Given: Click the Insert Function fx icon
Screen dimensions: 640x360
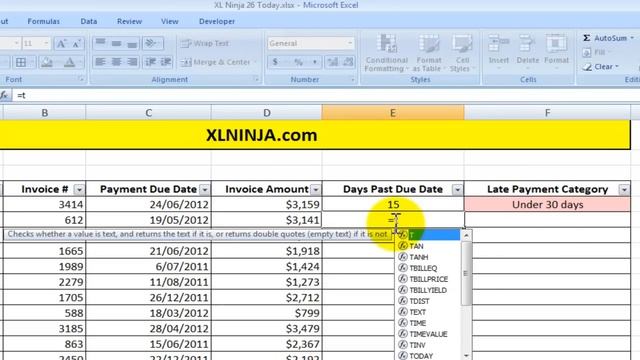Looking at the screenshot, I should pyautogui.click(x=4, y=95).
